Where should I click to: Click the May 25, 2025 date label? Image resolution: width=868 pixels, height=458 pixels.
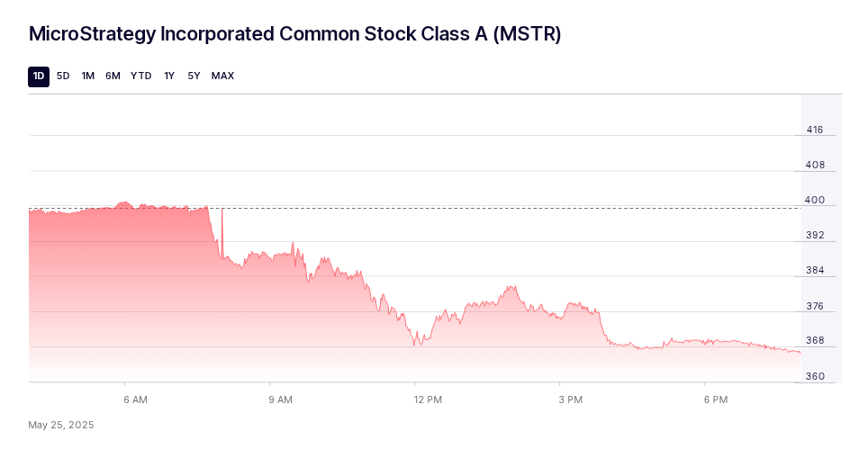(x=61, y=425)
